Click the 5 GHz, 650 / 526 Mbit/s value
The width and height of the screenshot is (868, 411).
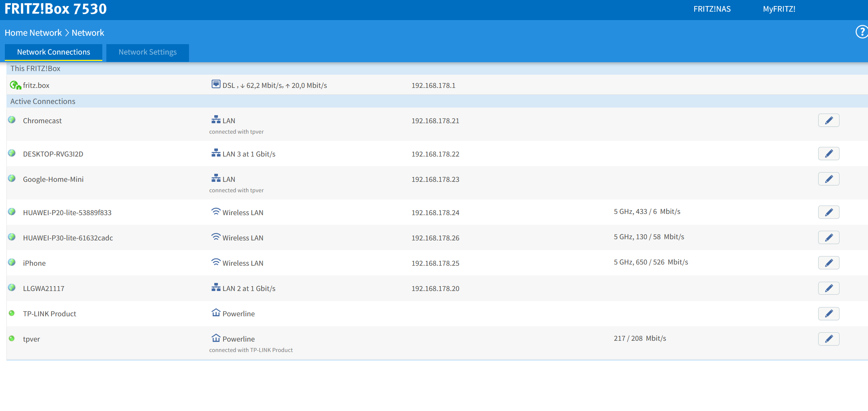point(651,262)
